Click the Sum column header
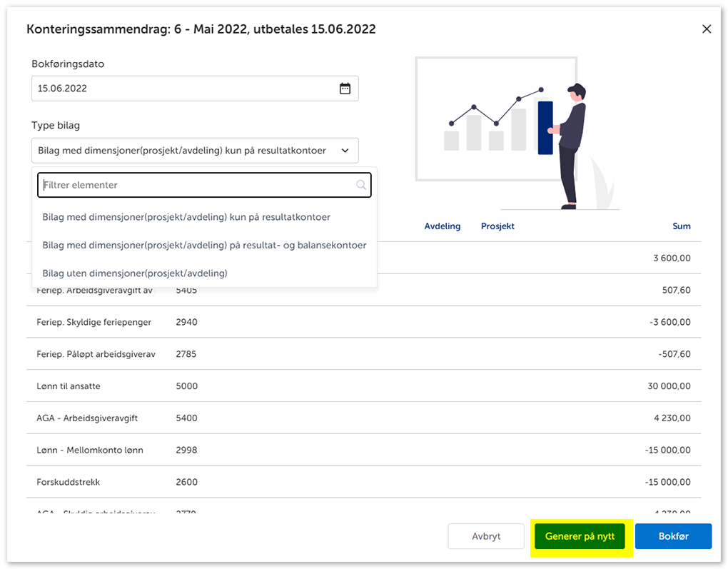 click(681, 226)
